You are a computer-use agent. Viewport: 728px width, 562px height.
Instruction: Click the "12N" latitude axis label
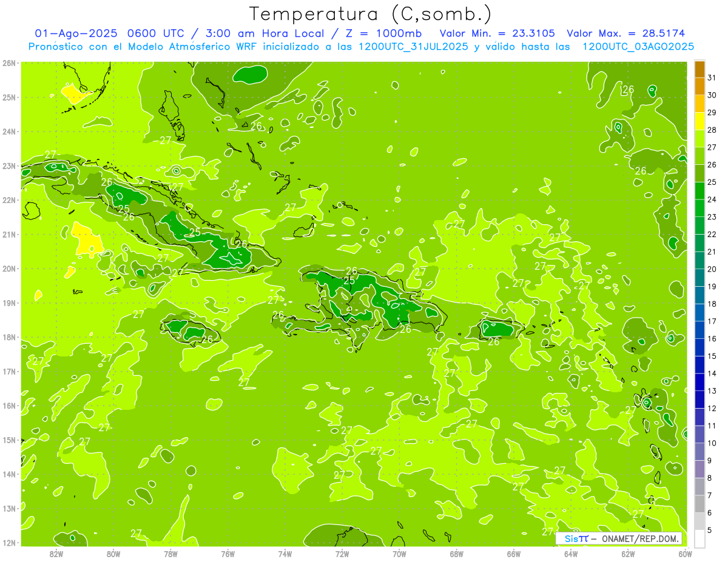[x=9, y=543]
